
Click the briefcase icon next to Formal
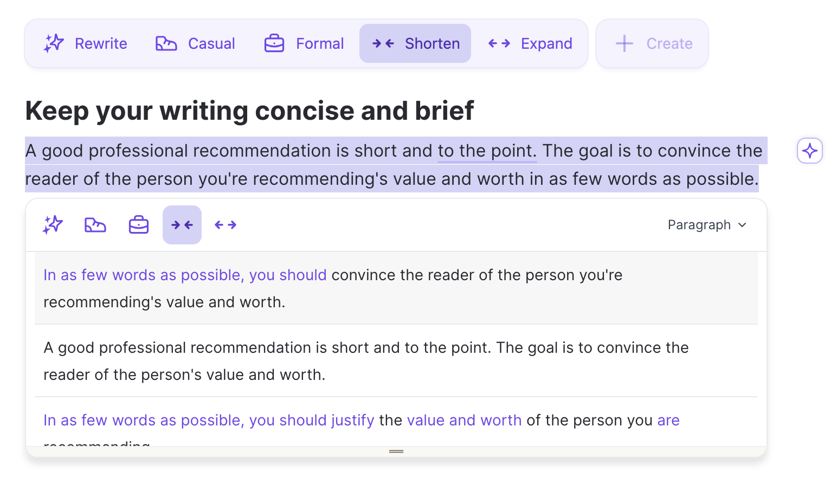[x=274, y=43]
